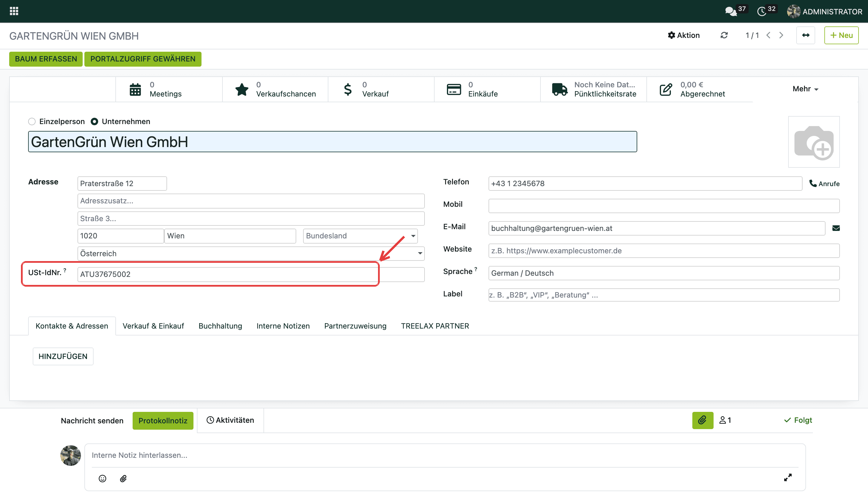This screenshot has width=868, height=494.
Task: Expand the Mehr dropdown
Action: coord(805,89)
